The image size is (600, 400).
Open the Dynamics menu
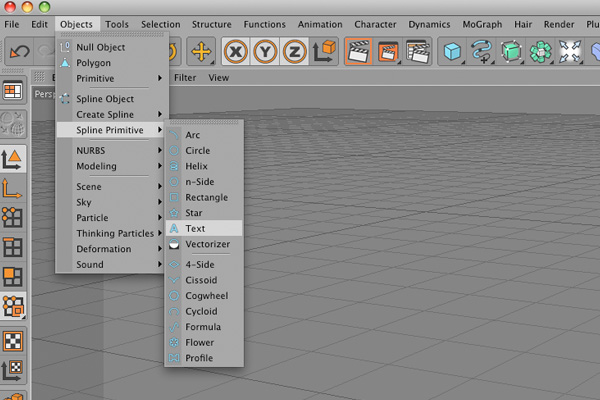coord(429,24)
